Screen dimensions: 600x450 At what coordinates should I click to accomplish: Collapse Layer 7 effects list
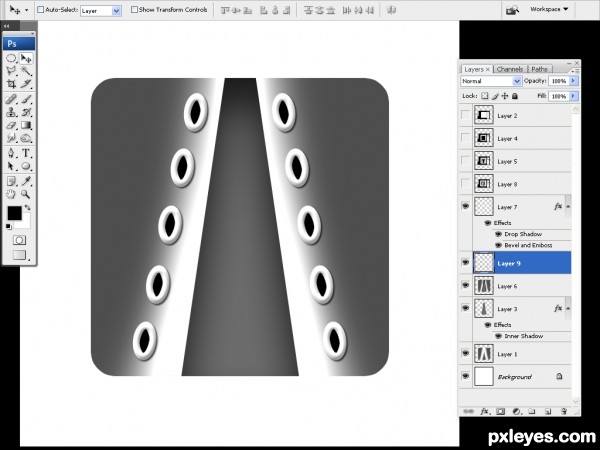pos(568,207)
